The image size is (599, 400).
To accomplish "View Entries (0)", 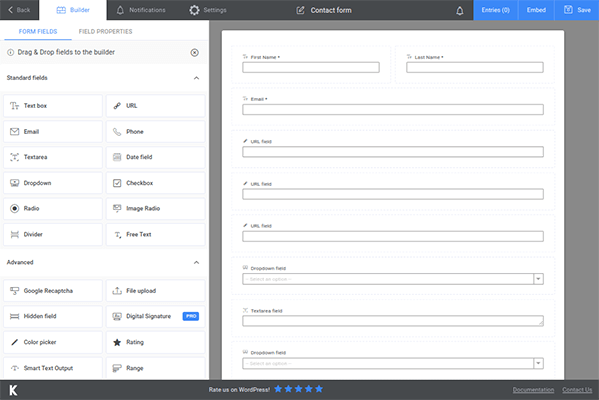I will pos(495,10).
